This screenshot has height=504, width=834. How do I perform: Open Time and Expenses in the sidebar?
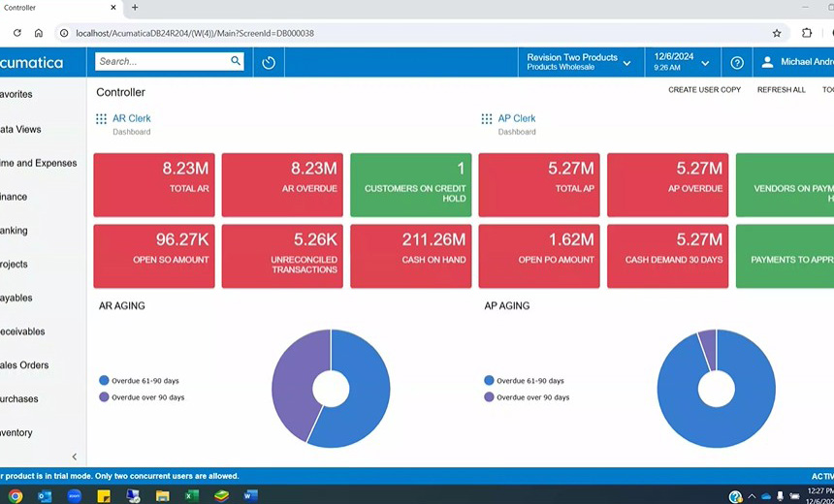click(x=38, y=163)
